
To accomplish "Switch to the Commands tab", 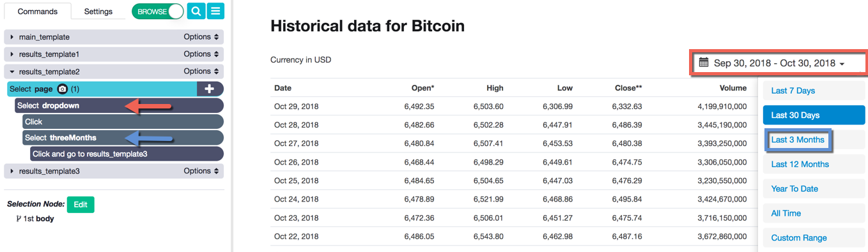I will click(37, 11).
